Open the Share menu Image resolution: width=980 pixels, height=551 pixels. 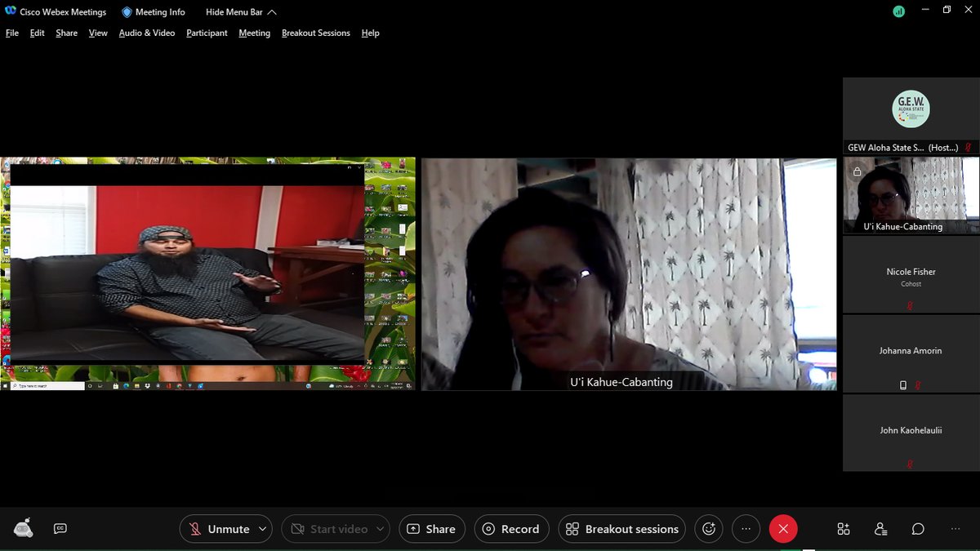point(67,33)
